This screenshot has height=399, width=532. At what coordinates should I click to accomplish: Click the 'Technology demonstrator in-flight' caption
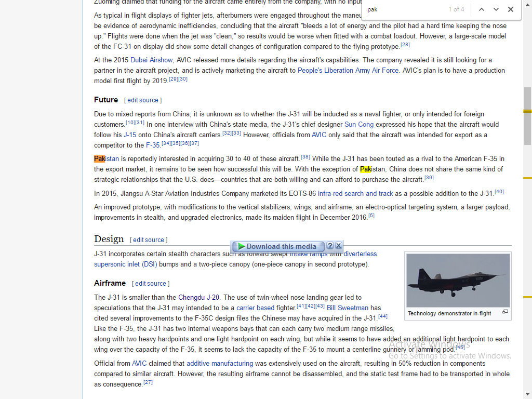(x=449, y=313)
